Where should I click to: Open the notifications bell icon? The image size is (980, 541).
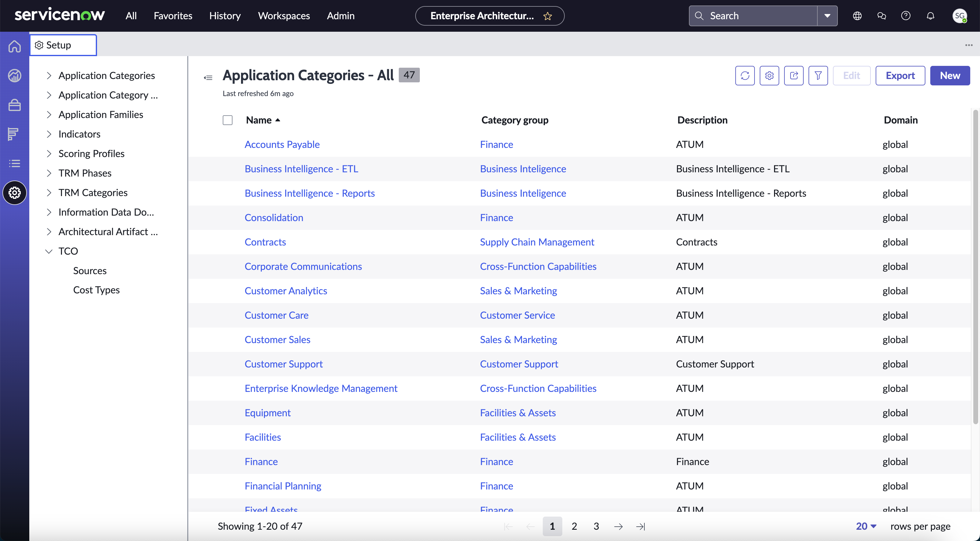pos(930,16)
